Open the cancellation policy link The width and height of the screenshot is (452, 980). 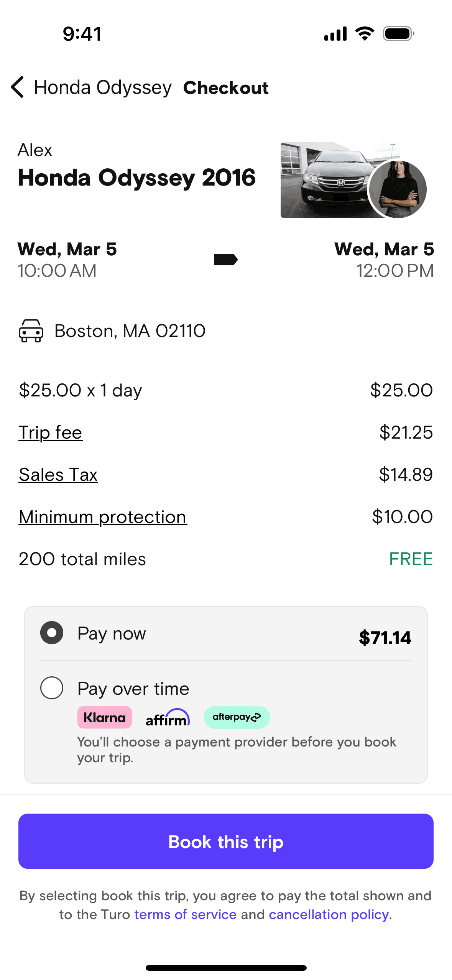tap(329, 914)
